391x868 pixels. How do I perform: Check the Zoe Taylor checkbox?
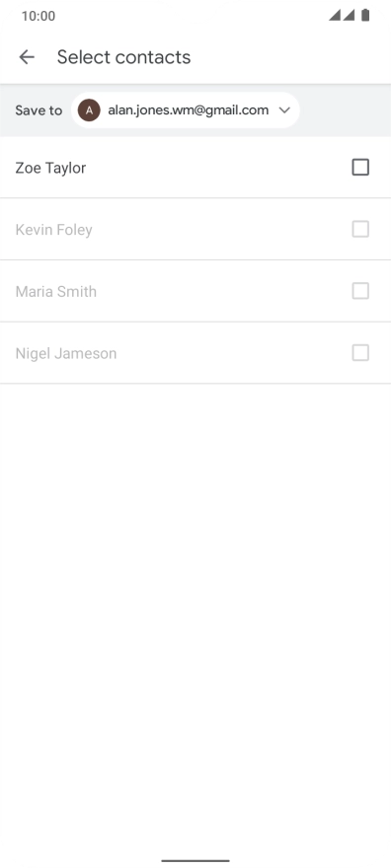pos(360,167)
